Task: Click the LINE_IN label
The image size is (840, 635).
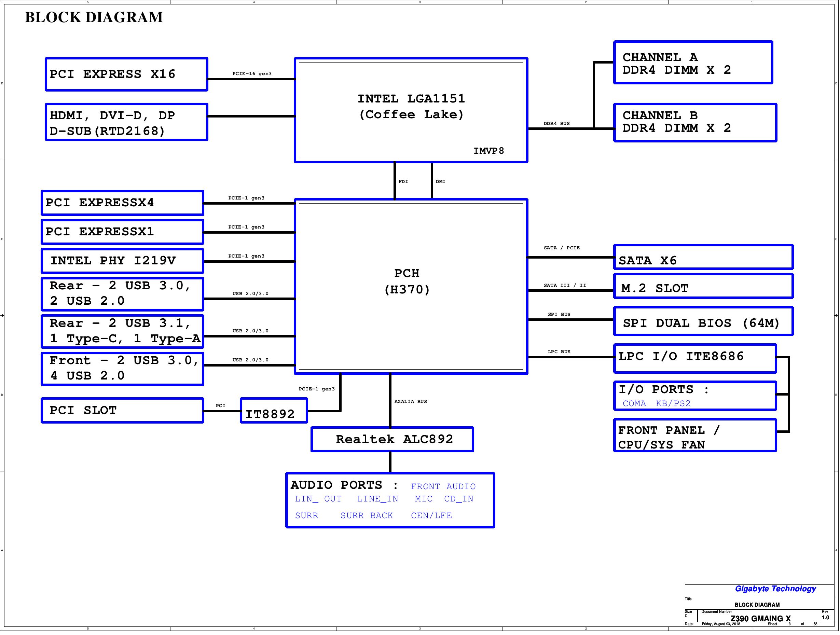Action: [377, 499]
